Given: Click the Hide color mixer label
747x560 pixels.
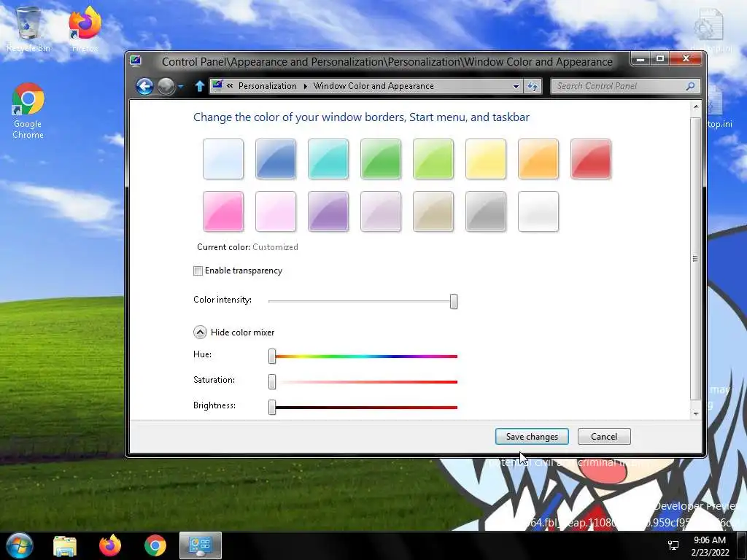Looking at the screenshot, I should click(242, 332).
